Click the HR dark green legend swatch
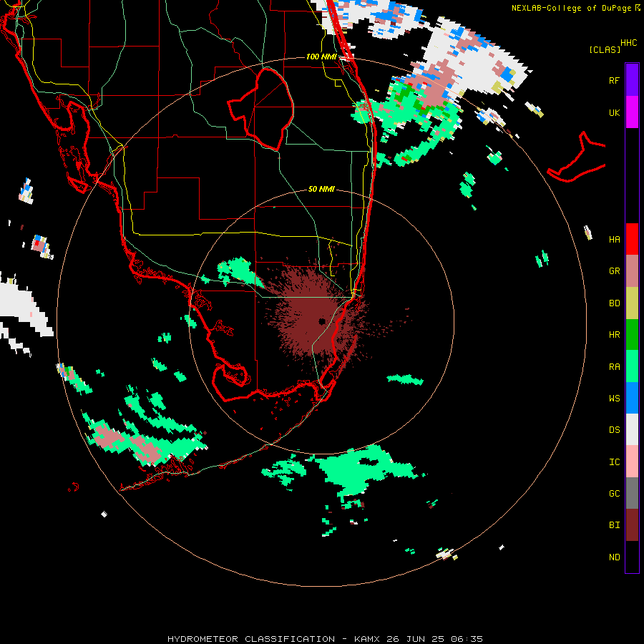This screenshot has height=644, width=644. coord(632,334)
